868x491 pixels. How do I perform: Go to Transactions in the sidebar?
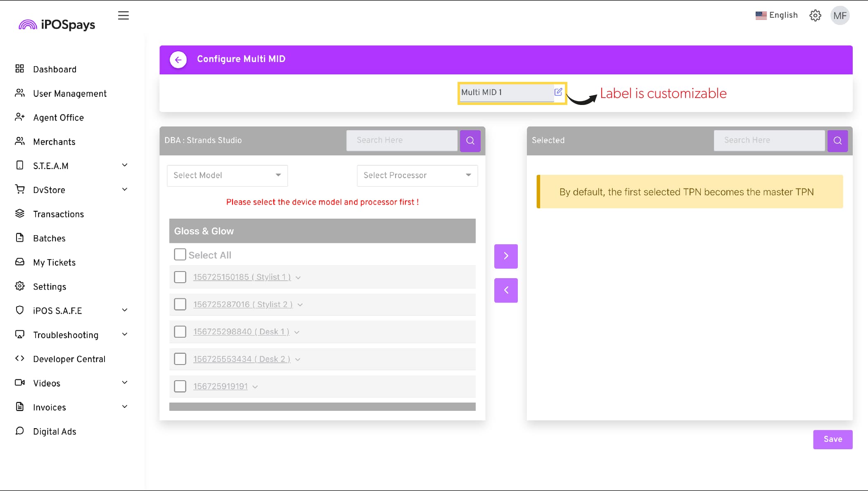click(x=58, y=214)
